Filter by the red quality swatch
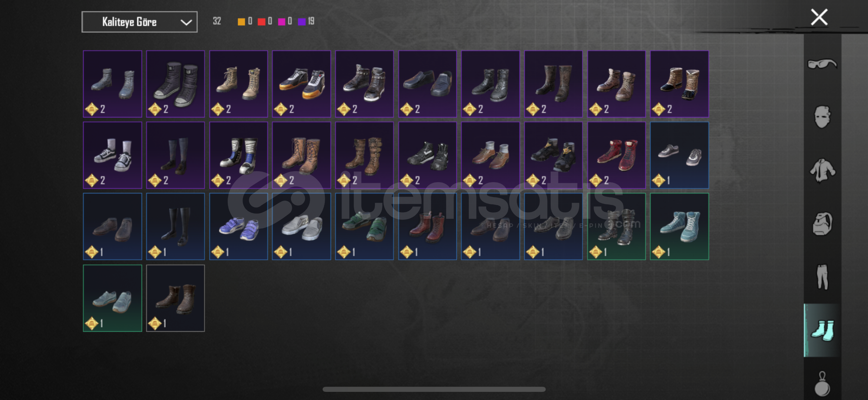 tap(261, 21)
